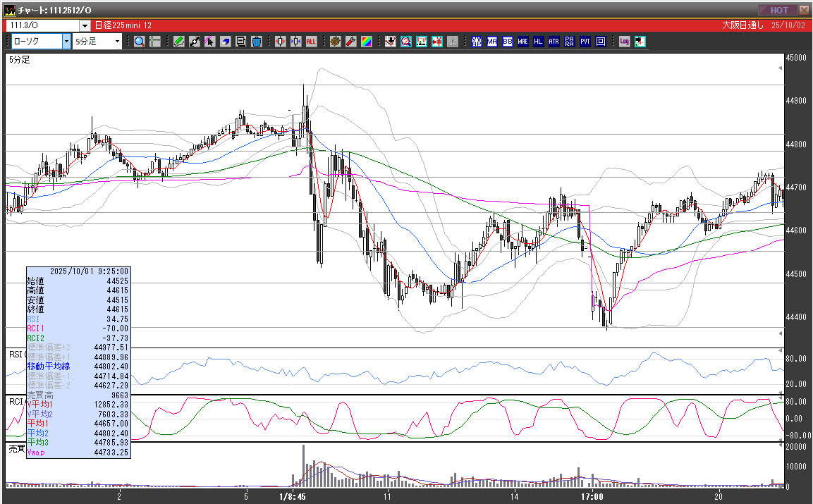
Task: Toggle the BB Bollinger Bands indicator
Action: (508, 42)
